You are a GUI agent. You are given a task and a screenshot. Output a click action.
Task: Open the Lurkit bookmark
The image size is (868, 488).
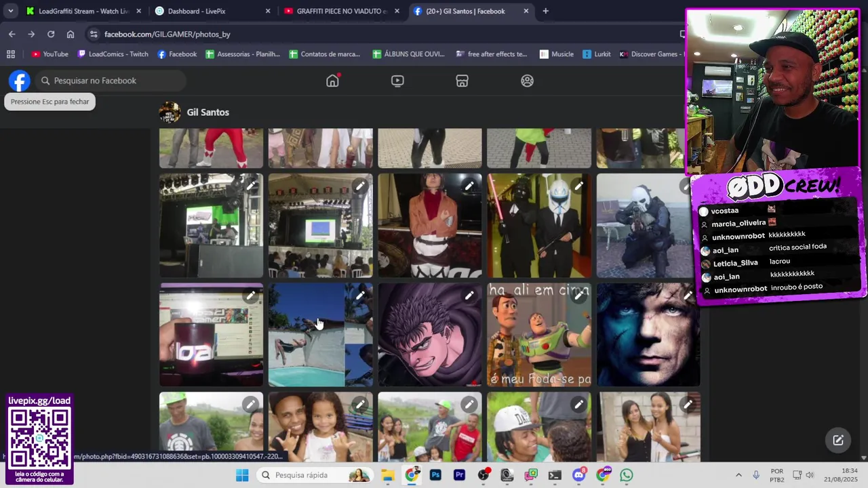597,54
